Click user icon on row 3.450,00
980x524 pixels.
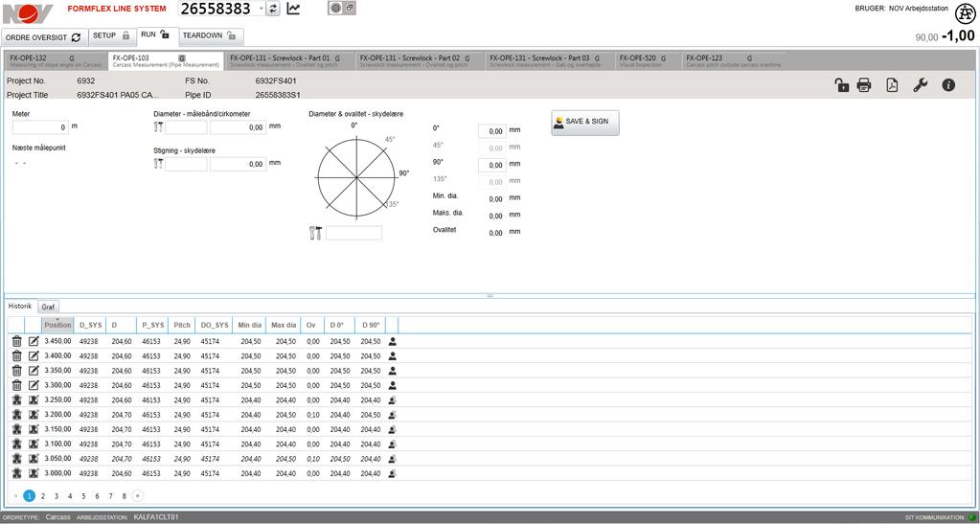pyautogui.click(x=392, y=341)
